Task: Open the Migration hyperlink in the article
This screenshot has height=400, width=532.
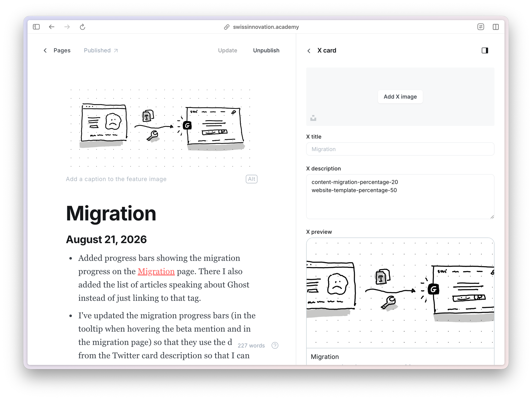Action: click(x=156, y=271)
